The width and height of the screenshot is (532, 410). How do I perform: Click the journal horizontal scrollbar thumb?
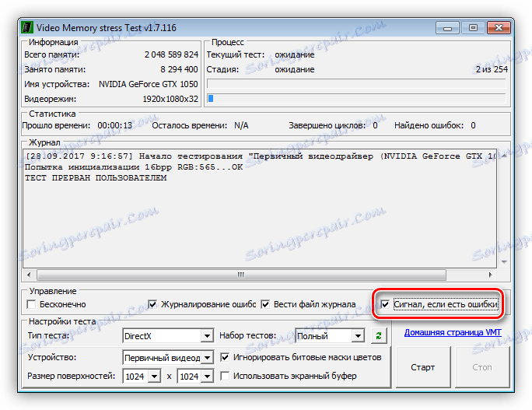pos(241,275)
